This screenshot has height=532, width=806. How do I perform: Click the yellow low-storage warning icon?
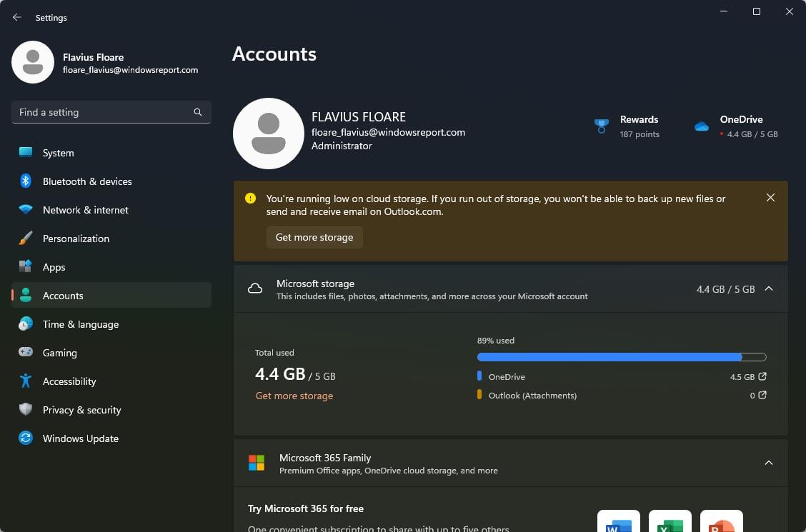(x=250, y=199)
